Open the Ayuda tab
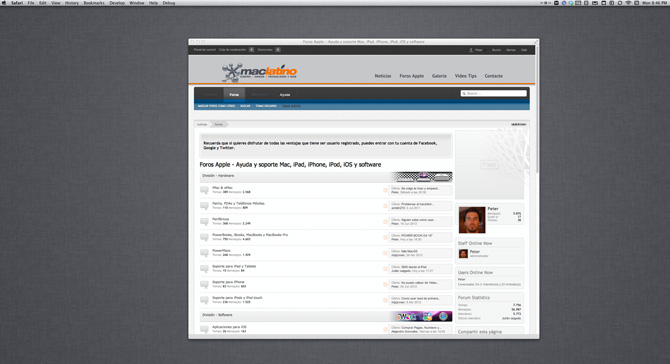This screenshot has width=670, height=364. (285, 94)
